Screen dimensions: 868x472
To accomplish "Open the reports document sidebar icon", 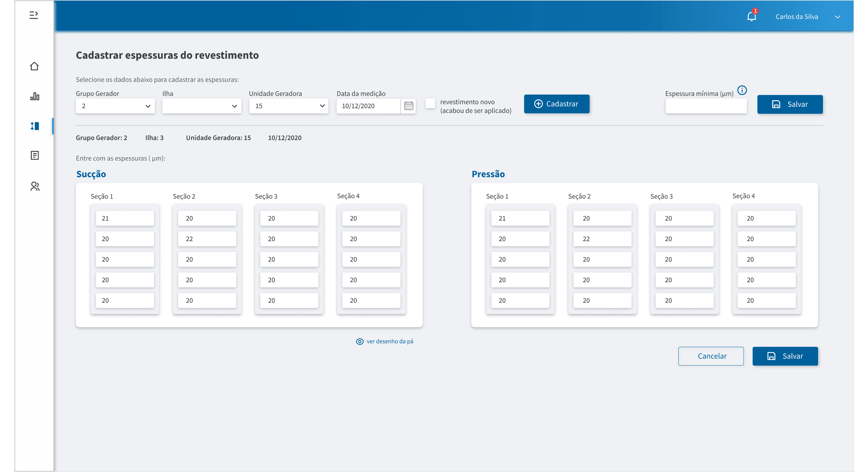I will [x=35, y=156].
